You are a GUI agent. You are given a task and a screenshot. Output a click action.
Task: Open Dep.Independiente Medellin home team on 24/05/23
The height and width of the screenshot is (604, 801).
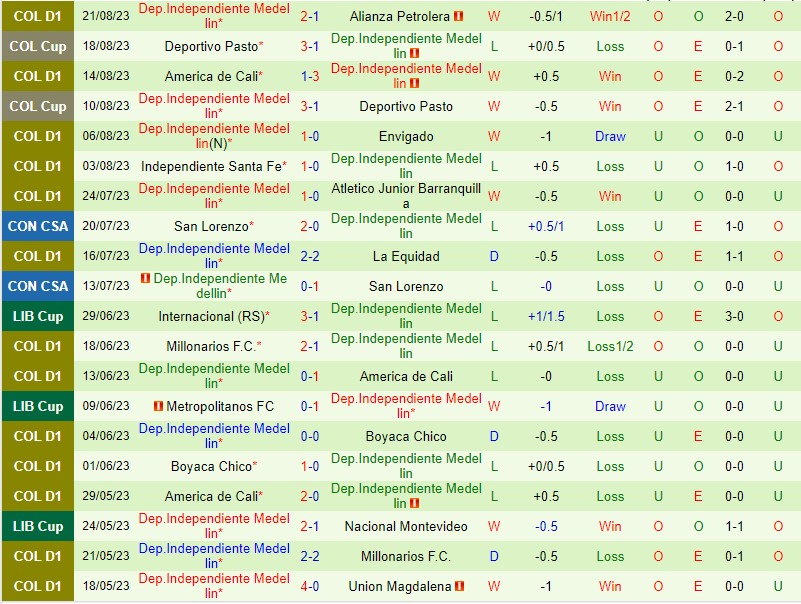click(214, 526)
